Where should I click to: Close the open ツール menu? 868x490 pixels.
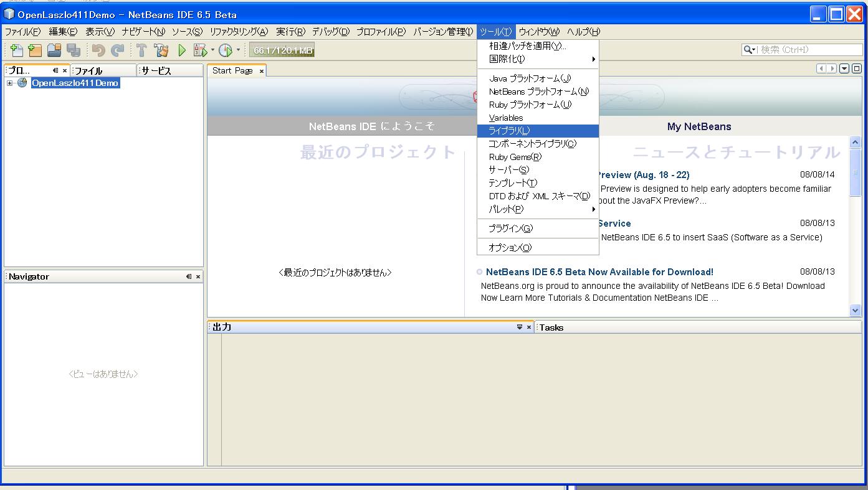(x=496, y=32)
